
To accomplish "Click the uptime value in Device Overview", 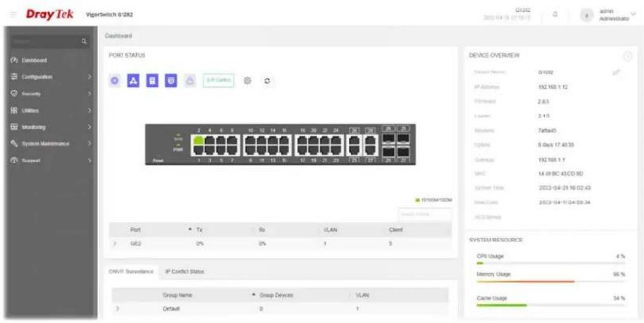I will point(556,145).
